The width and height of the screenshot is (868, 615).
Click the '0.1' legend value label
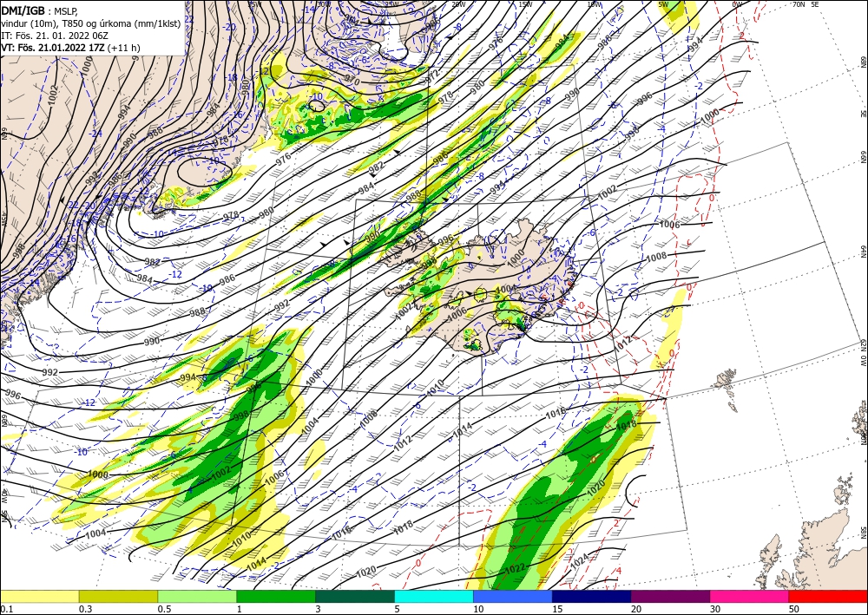[x=6, y=609]
